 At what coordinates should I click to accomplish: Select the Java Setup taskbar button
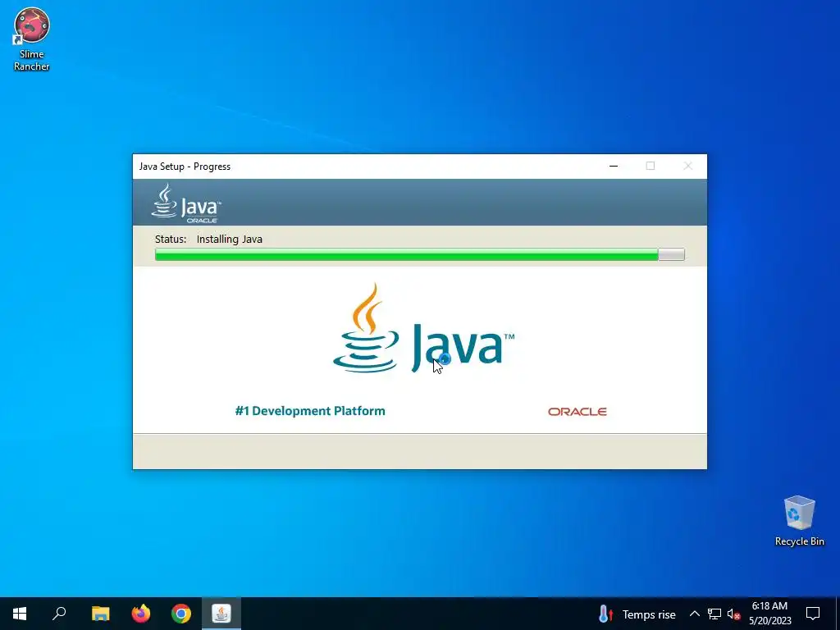click(221, 614)
